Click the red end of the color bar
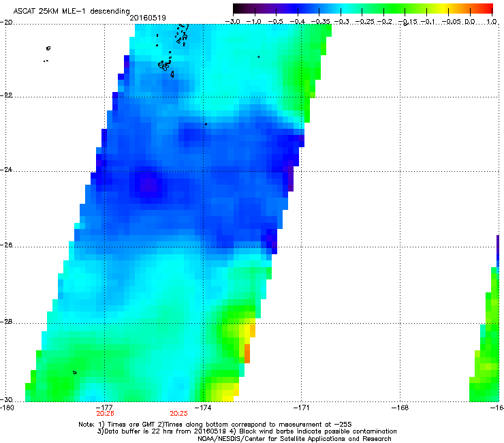Screen dimensions: 504x443 pyautogui.click(x=489, y=9)
